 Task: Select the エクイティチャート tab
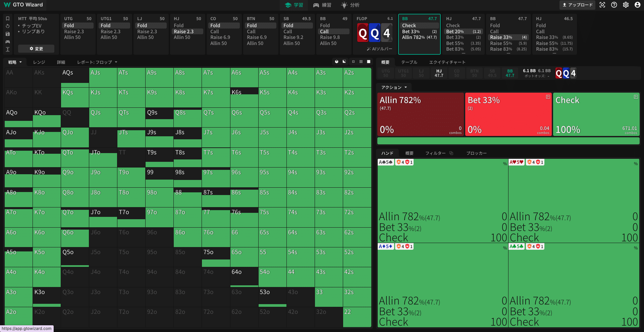tap(447, 62)
